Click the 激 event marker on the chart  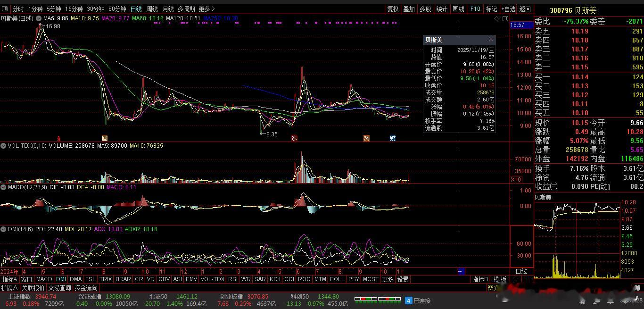366,138
